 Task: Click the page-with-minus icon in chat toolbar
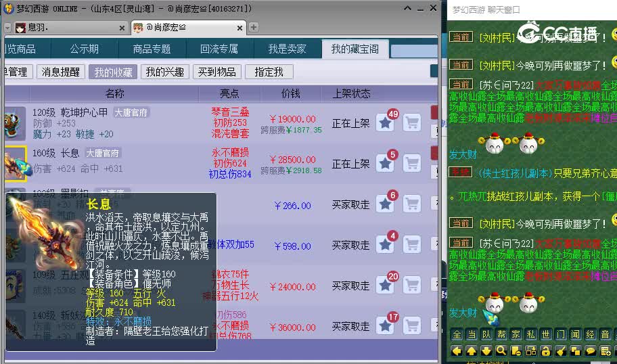click(x=516, y=350)
